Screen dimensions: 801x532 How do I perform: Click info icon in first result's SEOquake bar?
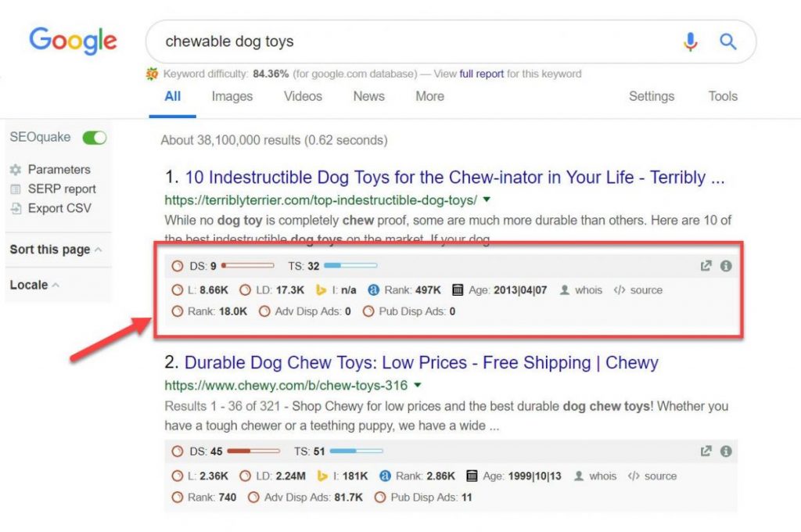click(x=726, y=266)
